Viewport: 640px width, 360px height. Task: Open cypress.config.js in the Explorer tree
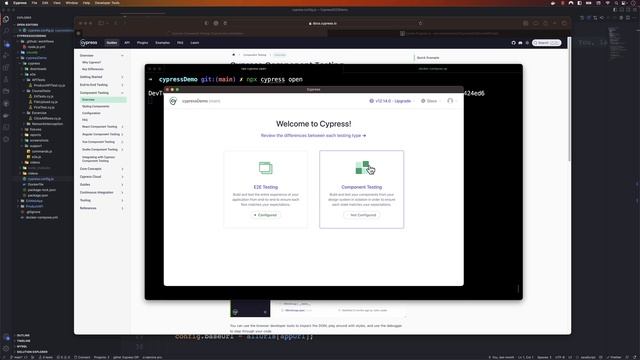pos(41,179)
